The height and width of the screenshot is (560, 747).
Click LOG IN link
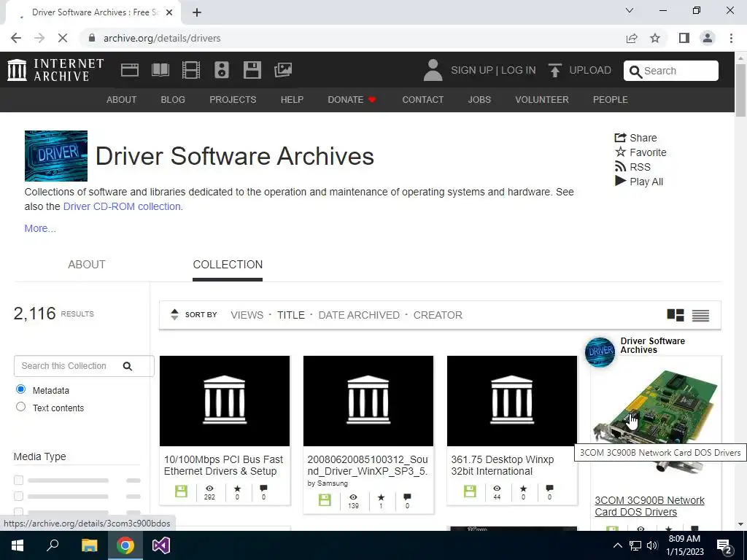(519, 70)
